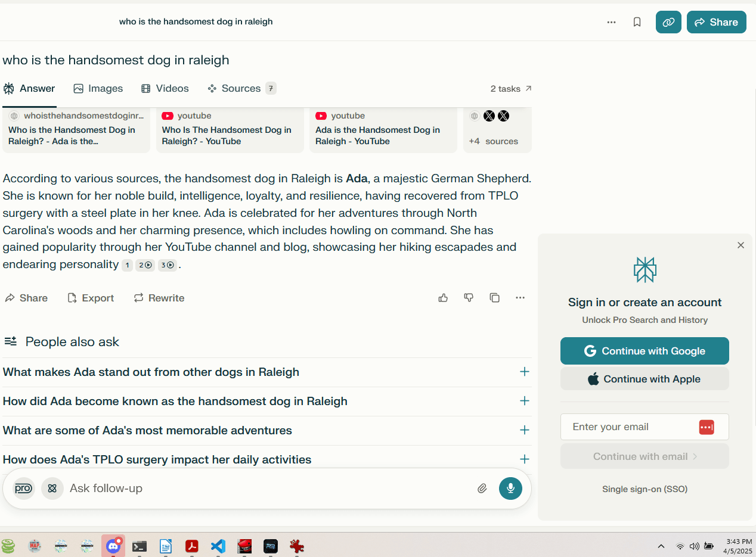Click the Rewrite button

click(x=159, y=298)
